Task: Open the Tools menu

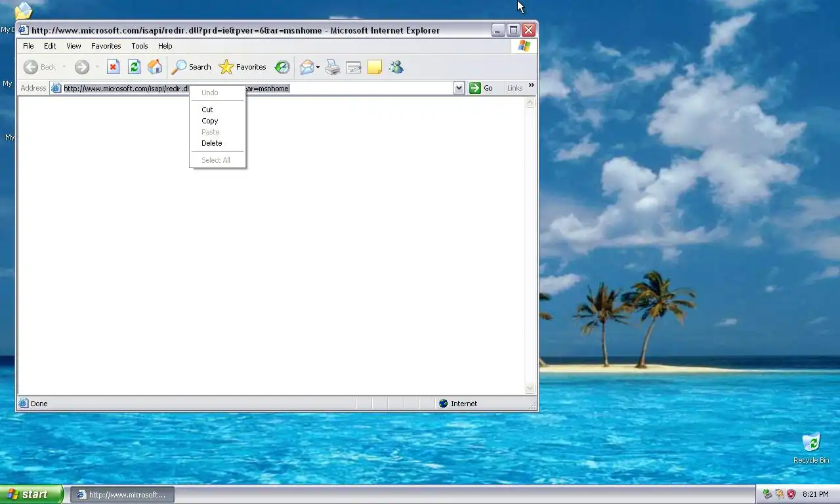Action: [x=140, y=46]
